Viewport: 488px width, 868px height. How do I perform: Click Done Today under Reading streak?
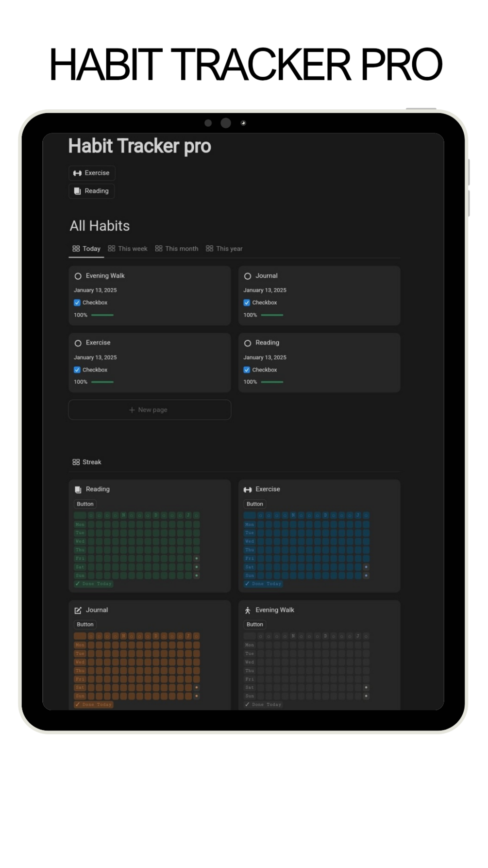[x=93, y=584]
